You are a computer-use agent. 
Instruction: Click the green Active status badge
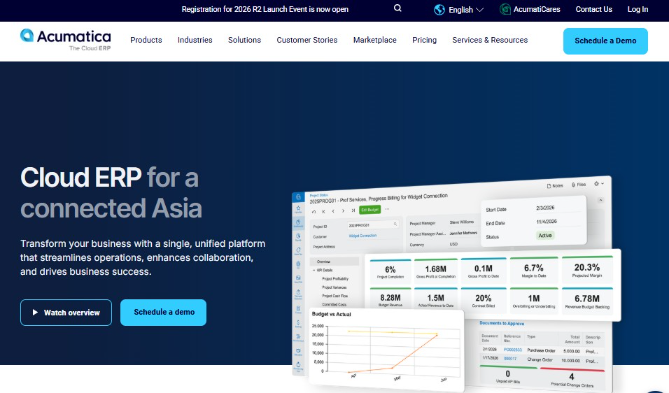coord(545,235)
